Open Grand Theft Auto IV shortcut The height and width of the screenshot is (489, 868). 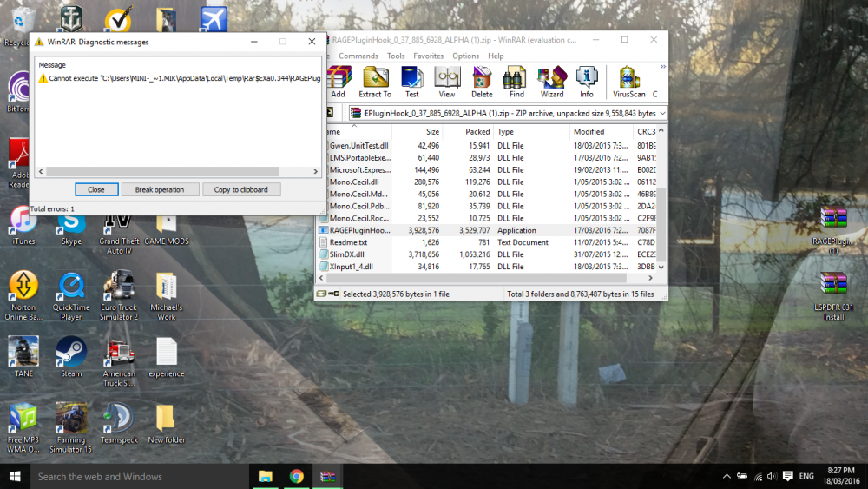[x=118, y=233]
